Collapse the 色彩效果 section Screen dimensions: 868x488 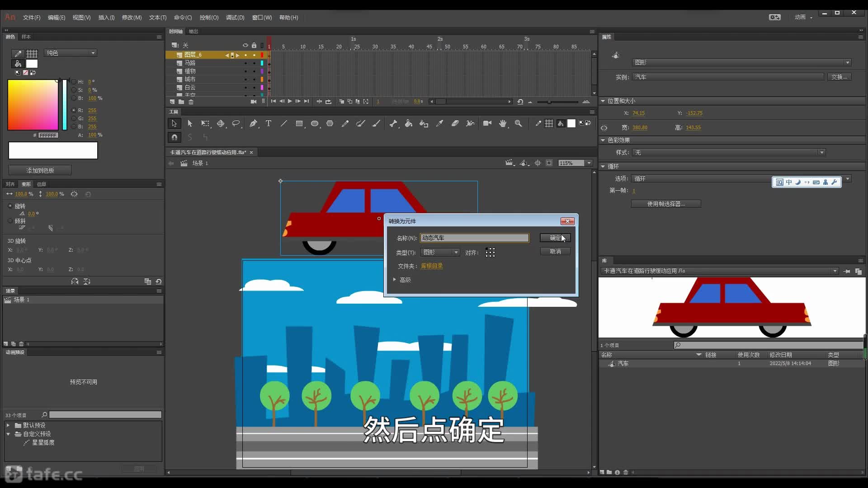603,140
